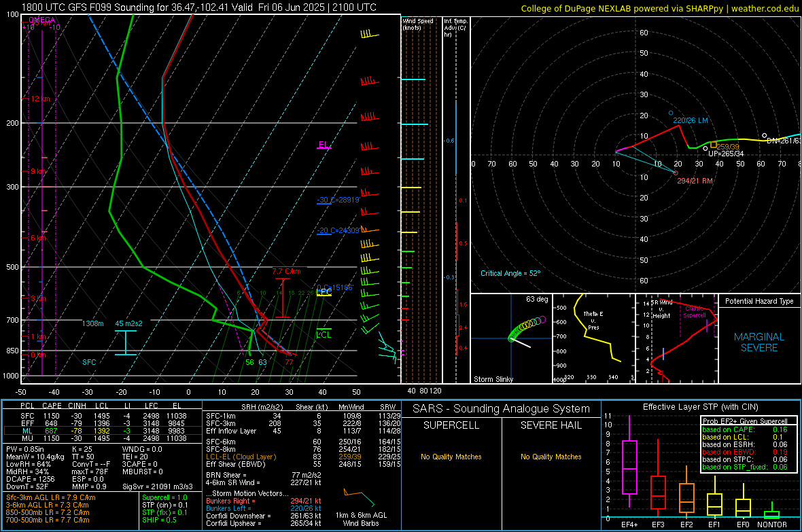
Task: Click the -30 C=28919' height label
Action: (338, 200)
